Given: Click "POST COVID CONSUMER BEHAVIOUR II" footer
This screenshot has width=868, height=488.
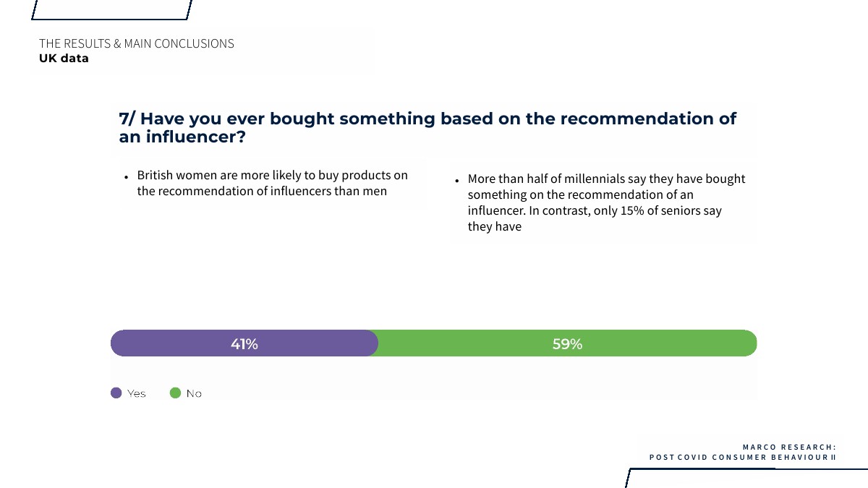Looking at the screenshot, I should (742, 458).
